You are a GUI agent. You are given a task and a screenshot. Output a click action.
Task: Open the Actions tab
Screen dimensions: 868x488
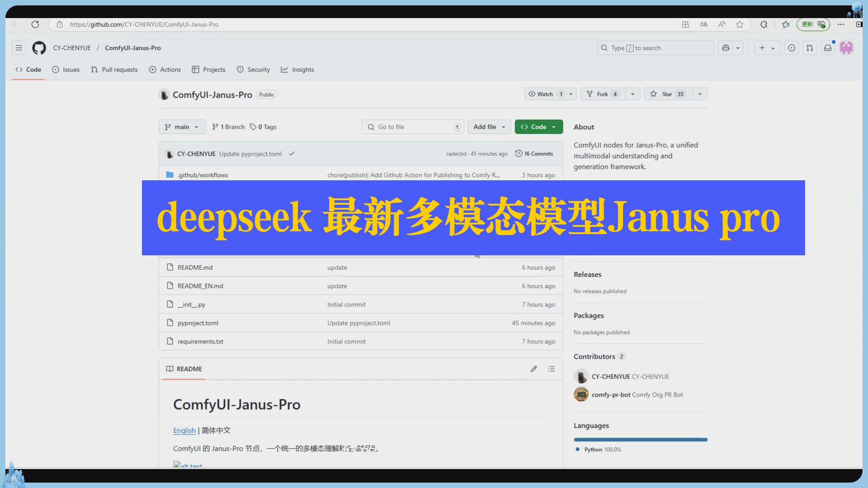[165, 70]
